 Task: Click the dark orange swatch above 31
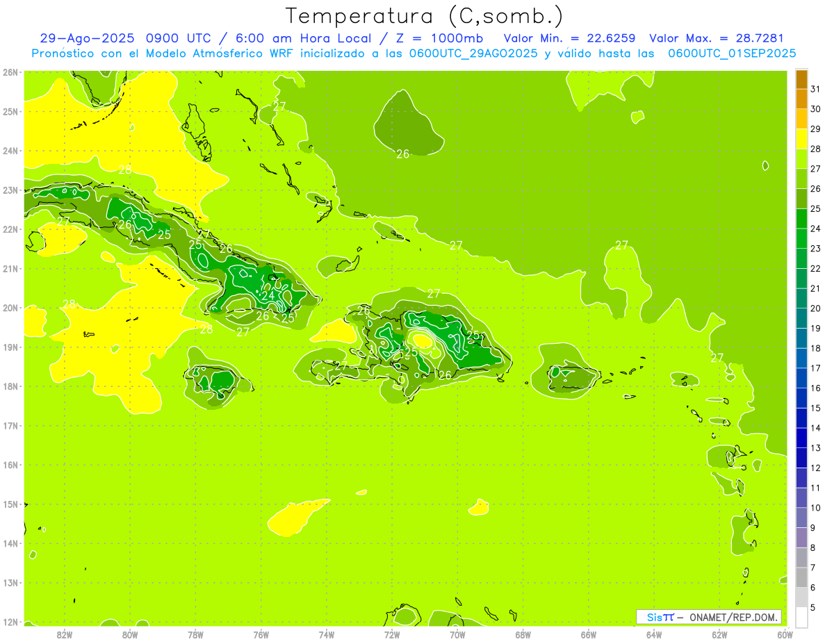point(801,79)
